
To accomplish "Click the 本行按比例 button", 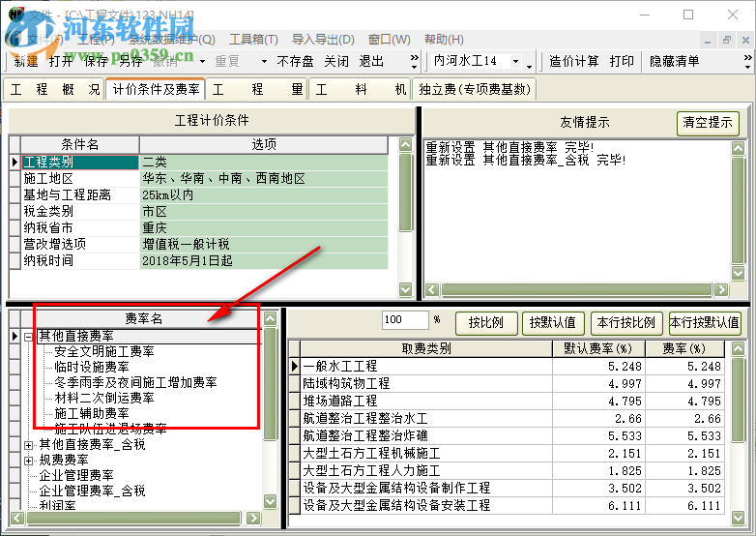I will click(625, 323).
